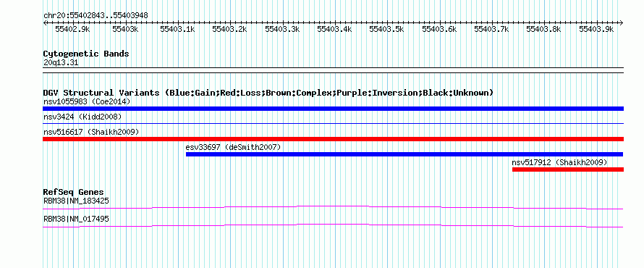Select the RBM38|NM_183425 gene track line

click(333, 207)
